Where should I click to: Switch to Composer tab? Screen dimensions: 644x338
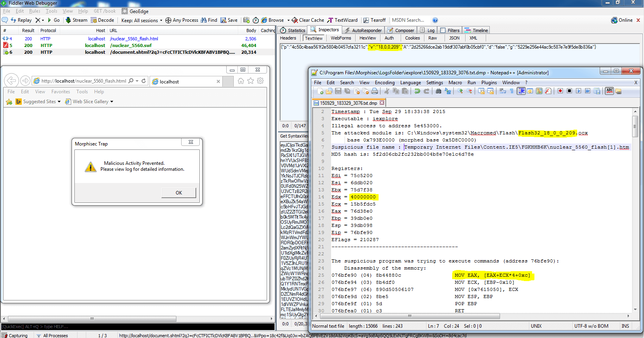pos(401,30)
